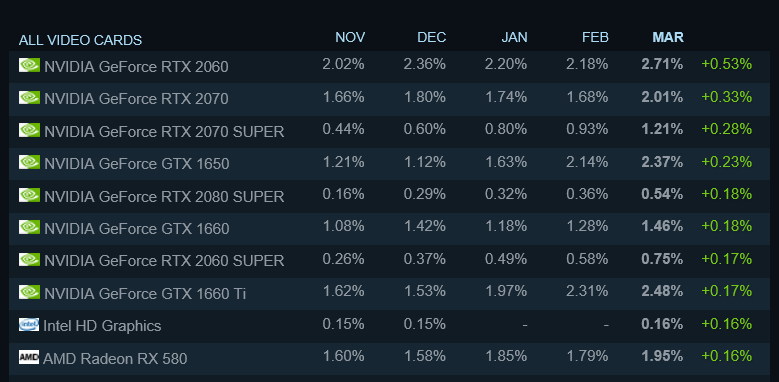Select the JAN column header
Image resolution: width=779 pixels, height=382 pixels.
pyautogui.click(x=514, y=37)
